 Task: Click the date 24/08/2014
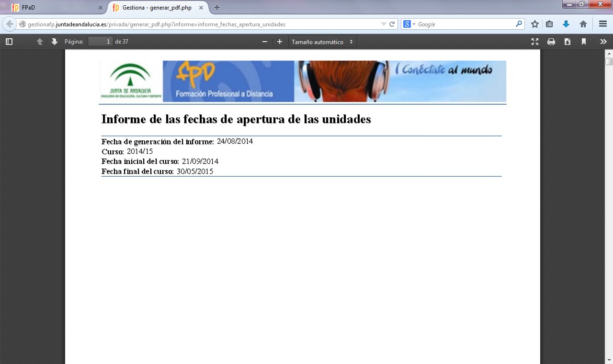point(235,141)
